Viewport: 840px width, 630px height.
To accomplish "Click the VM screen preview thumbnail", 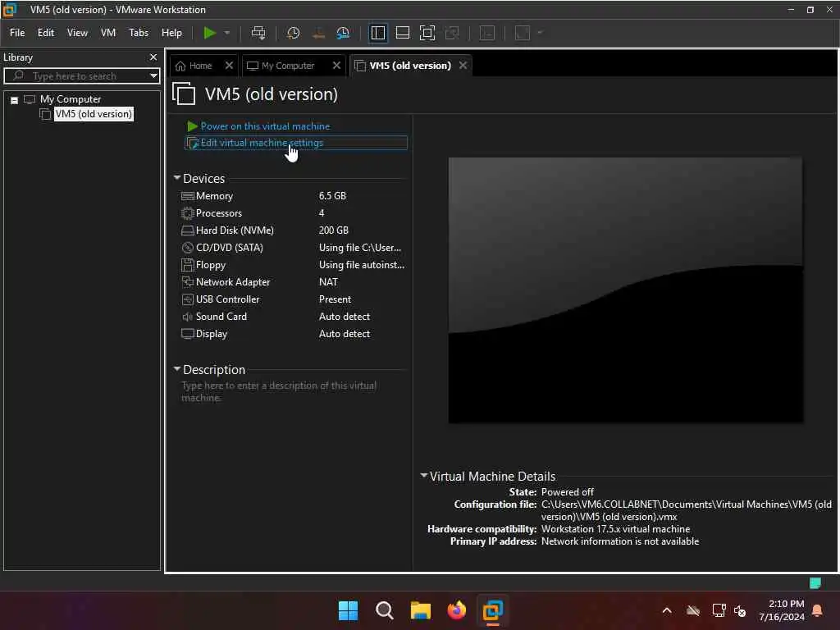I will (x=625, y=290).
